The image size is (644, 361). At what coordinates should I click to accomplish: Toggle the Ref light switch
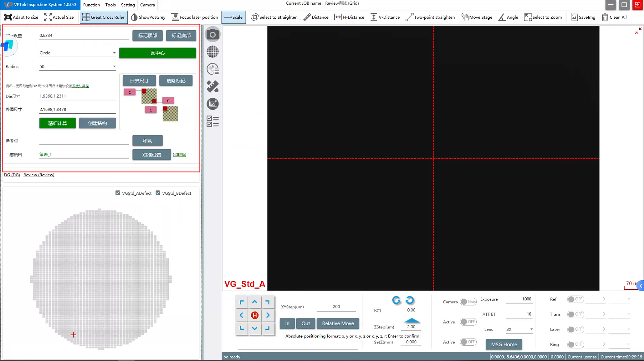pos(575,299)
